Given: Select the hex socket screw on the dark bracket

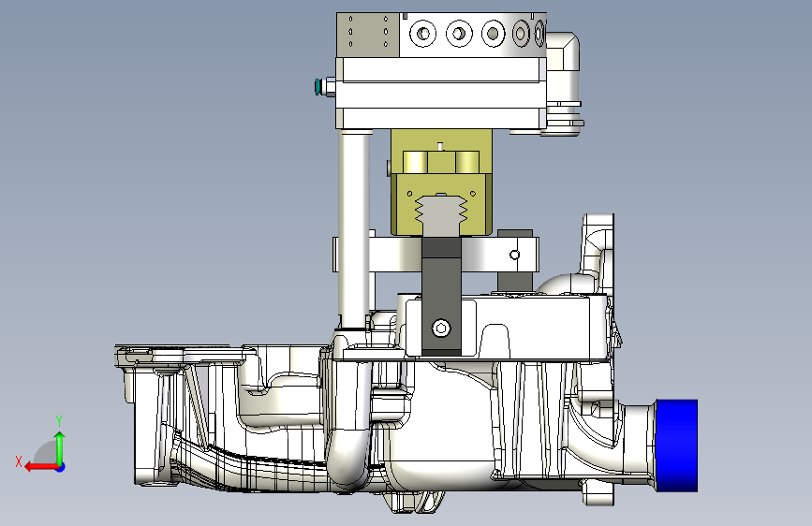Looking at the screenshot, I should pos(441,328).
